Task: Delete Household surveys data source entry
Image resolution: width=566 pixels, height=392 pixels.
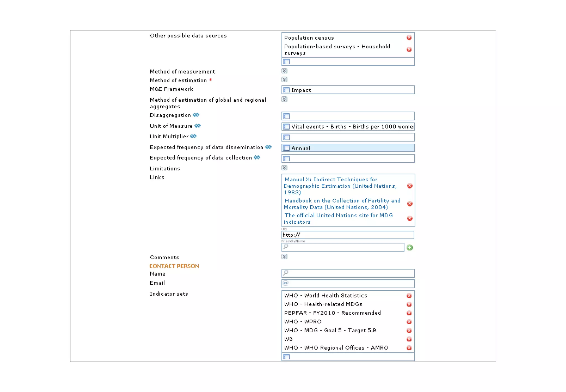Action: point(409,49)
